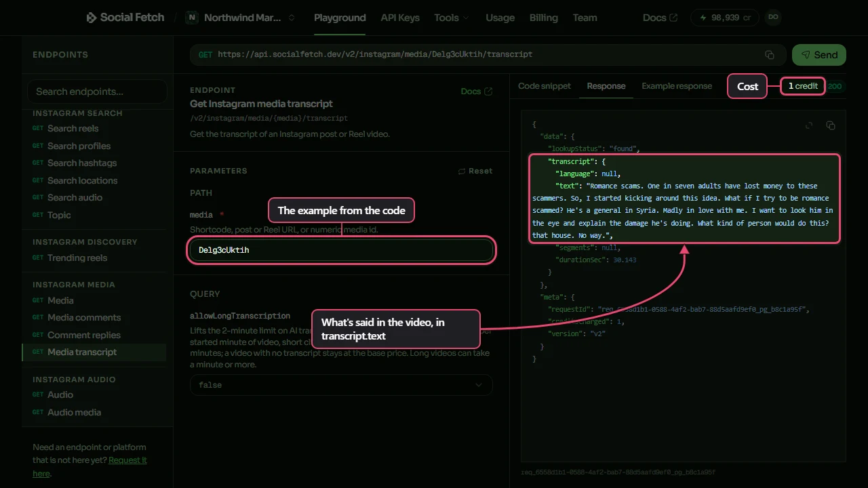Click the 200 status badge
This screenshot has height=488, width=868.
point(835,86)
